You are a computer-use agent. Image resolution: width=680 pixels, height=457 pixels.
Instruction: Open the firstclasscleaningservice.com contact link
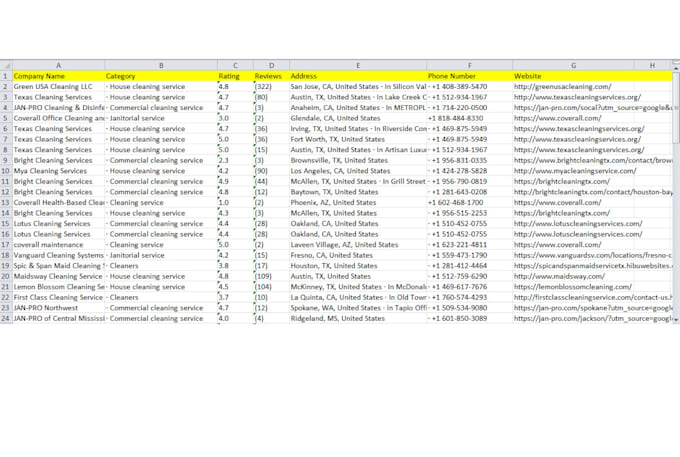pos(593,297)
